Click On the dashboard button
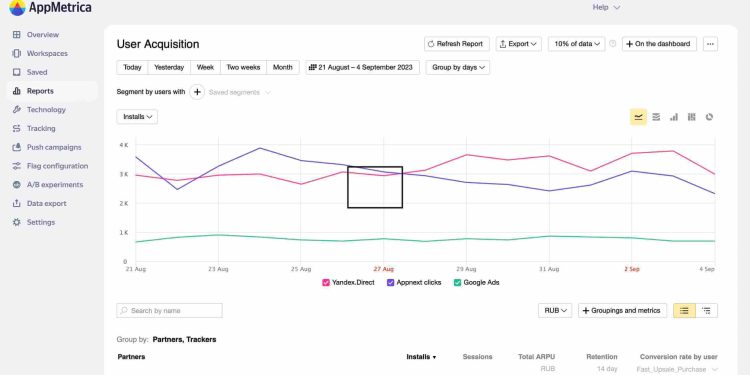Screen dimensions: 750x375 coord(659,44)
